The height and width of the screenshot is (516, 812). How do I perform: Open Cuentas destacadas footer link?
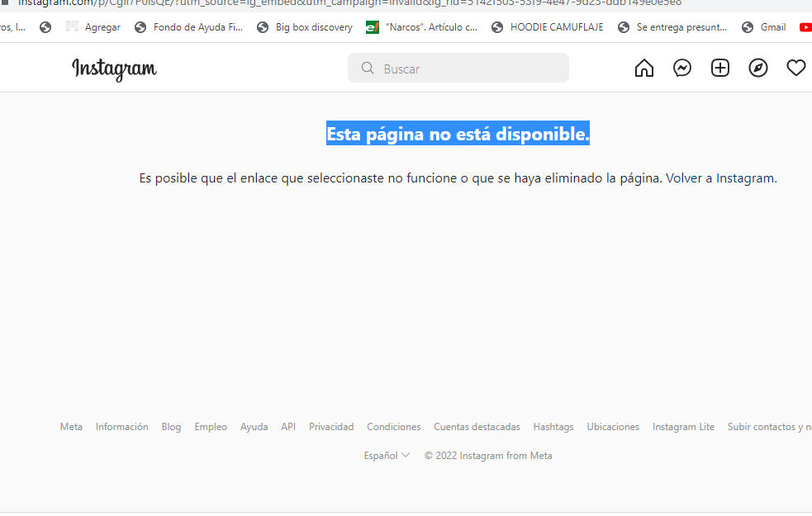(x=477, y=427)
